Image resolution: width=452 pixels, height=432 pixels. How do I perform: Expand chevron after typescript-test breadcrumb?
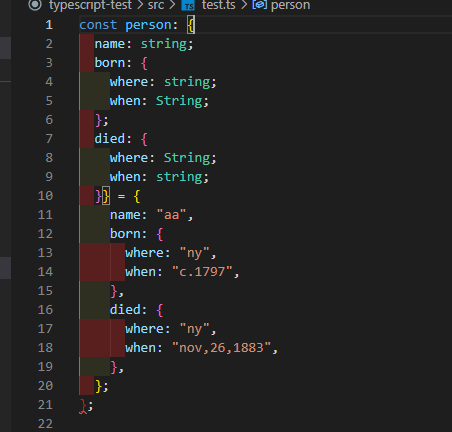point(140,5)
